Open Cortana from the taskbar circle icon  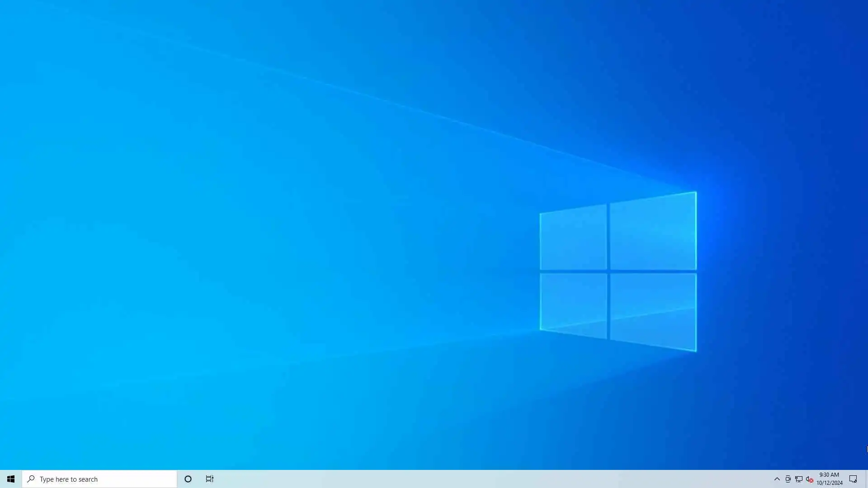click(188, 479)
